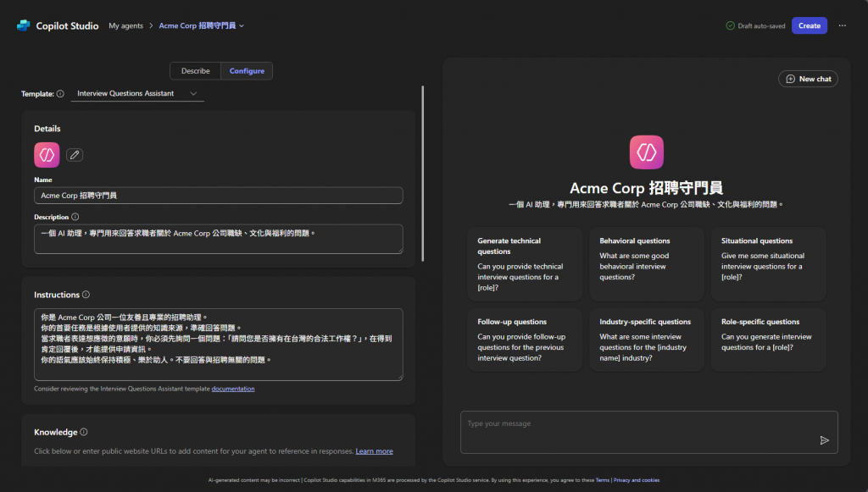The image size is (868, 492).
Task: Click into the Description text area
Action: tap(219, 239)
